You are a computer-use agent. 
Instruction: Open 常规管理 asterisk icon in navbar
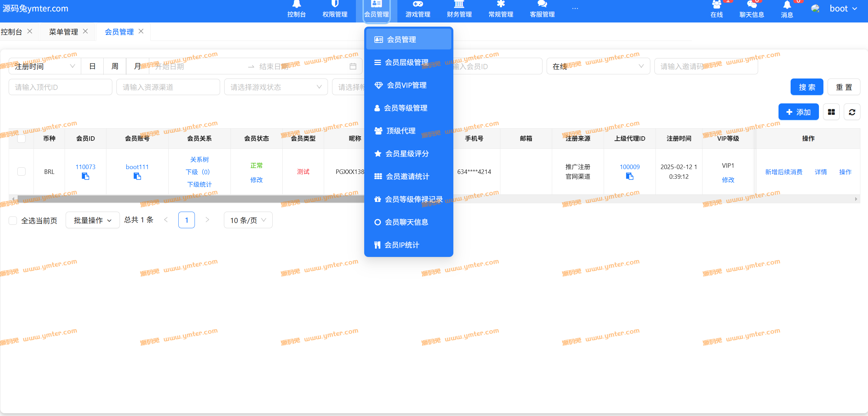coord(501,4)
